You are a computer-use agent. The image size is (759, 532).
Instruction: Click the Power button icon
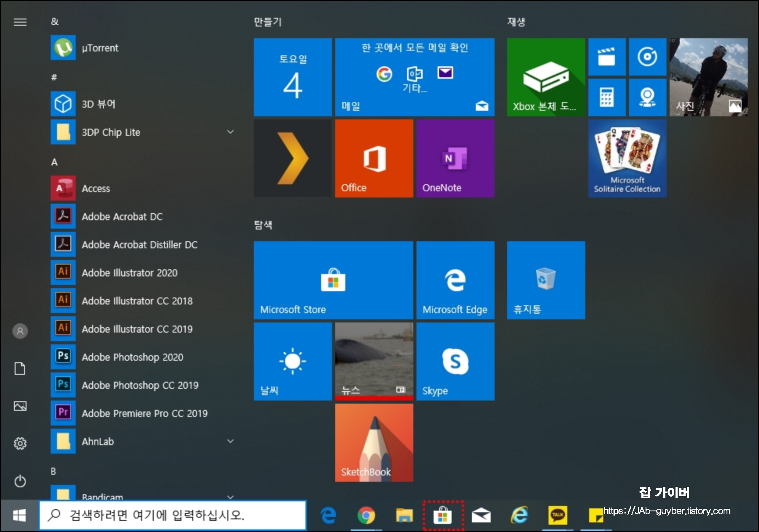coord(20,481)
